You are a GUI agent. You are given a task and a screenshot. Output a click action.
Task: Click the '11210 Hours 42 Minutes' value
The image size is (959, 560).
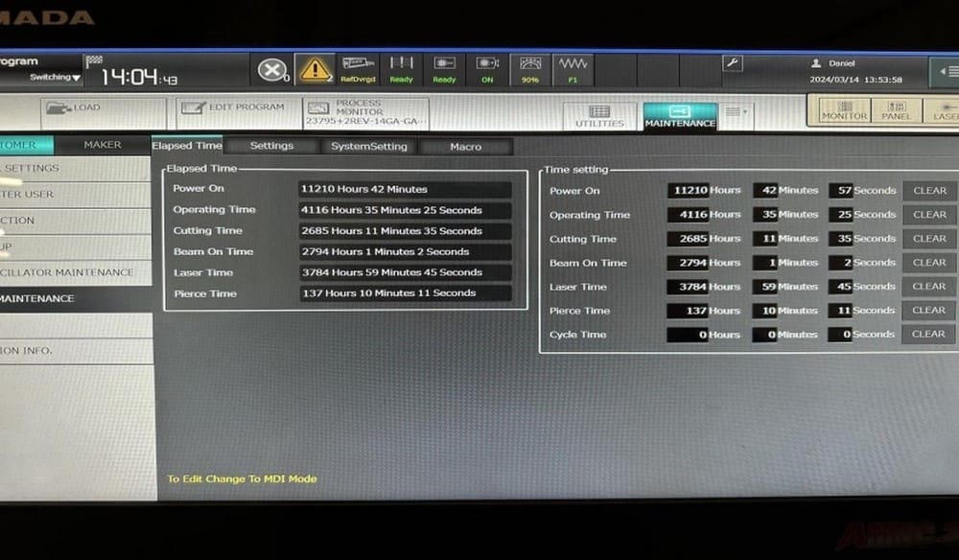click(405, 189)
